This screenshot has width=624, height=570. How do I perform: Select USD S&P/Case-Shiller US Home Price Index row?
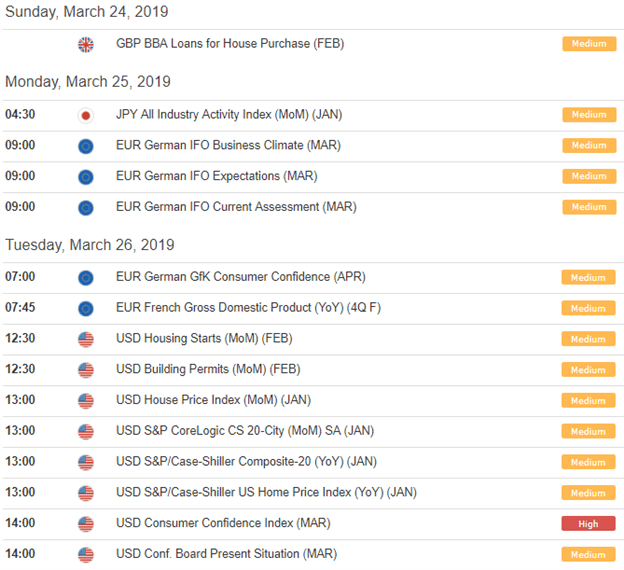coord(312,493)
